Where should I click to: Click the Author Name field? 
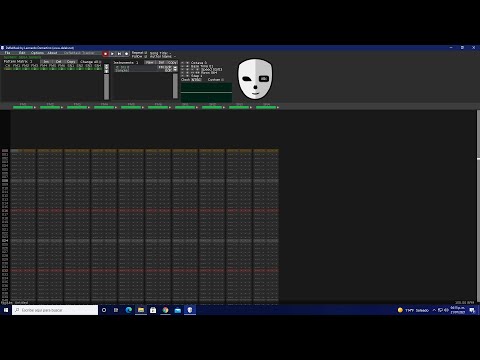click(x=162, y=57)
